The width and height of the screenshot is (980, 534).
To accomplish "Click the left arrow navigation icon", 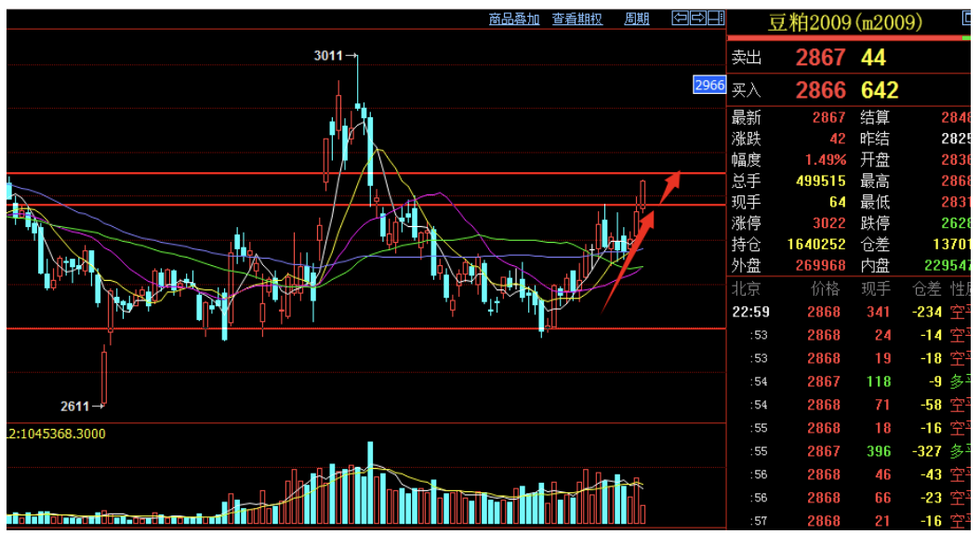I will pos(680,18).
